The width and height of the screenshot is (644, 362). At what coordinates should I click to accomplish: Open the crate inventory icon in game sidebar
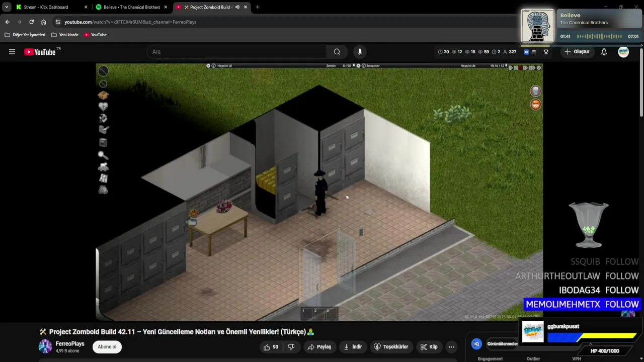tap(103, 95)
